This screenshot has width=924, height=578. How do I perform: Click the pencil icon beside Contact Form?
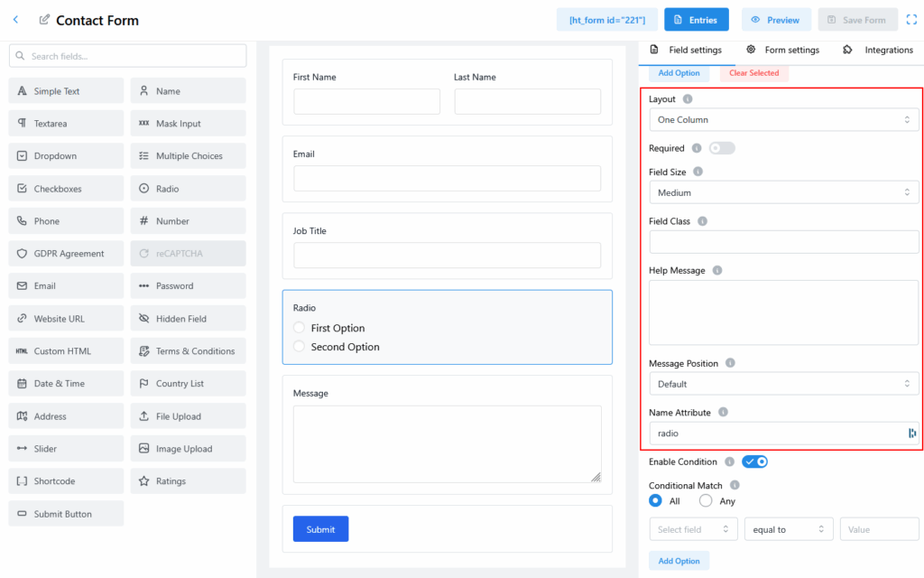point(44,20)
